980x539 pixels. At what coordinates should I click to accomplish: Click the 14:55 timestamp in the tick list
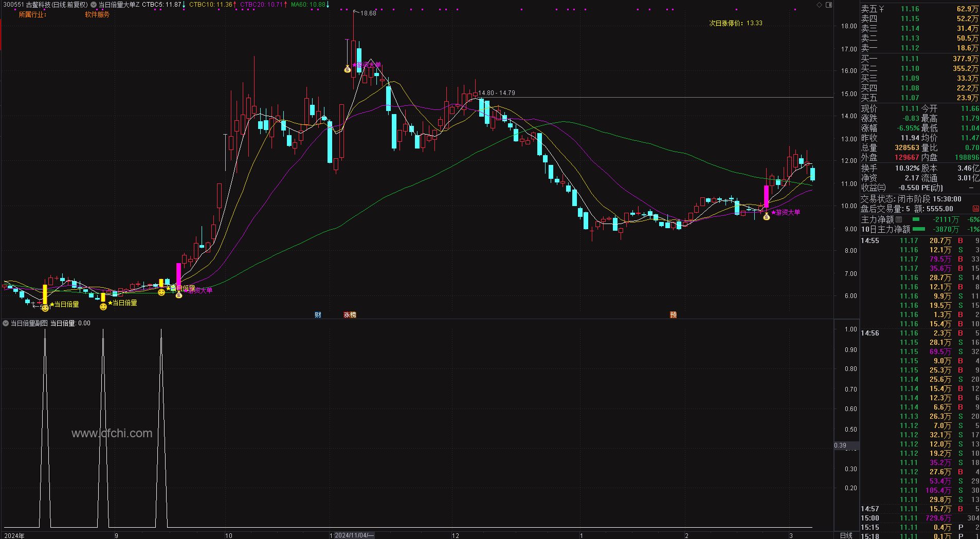tap(870, 240)
